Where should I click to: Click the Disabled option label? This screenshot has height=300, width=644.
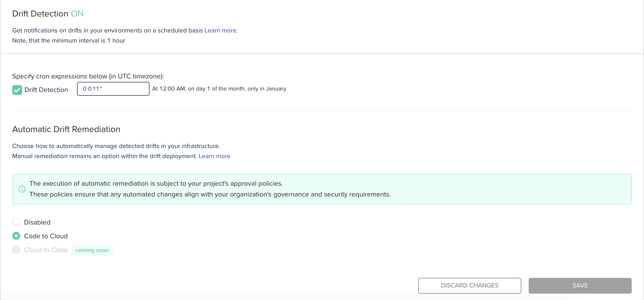pyautogui.click(x=37, y=222)
